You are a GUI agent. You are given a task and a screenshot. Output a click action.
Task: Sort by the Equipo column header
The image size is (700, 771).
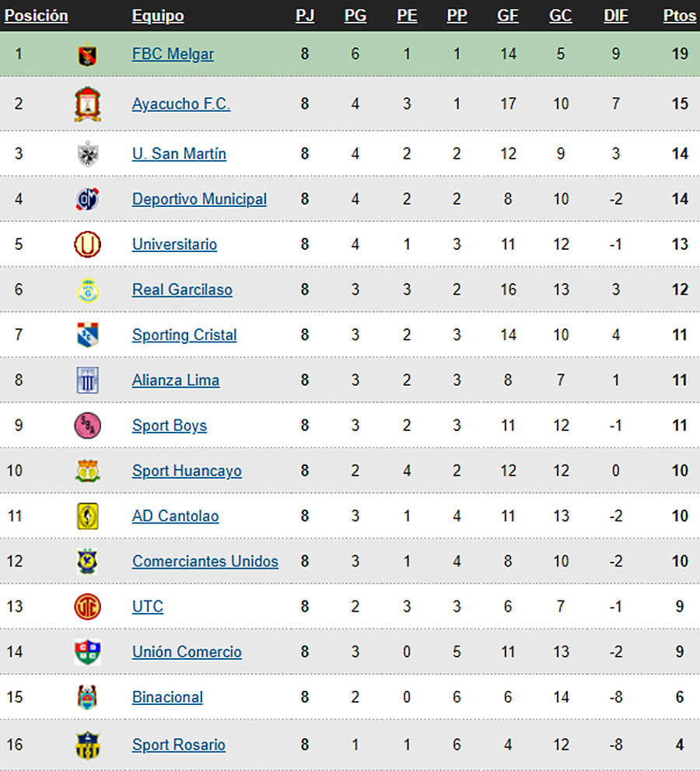pyautogui.click(x=158, y=16)
